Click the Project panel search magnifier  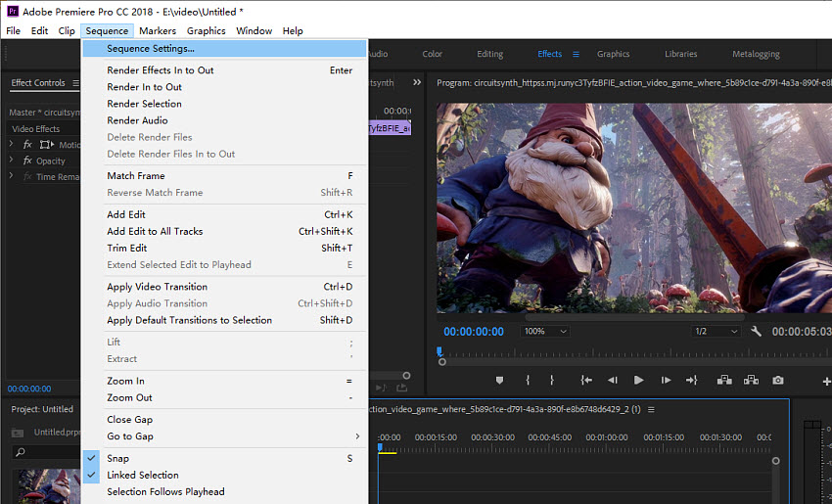point(21,452)
